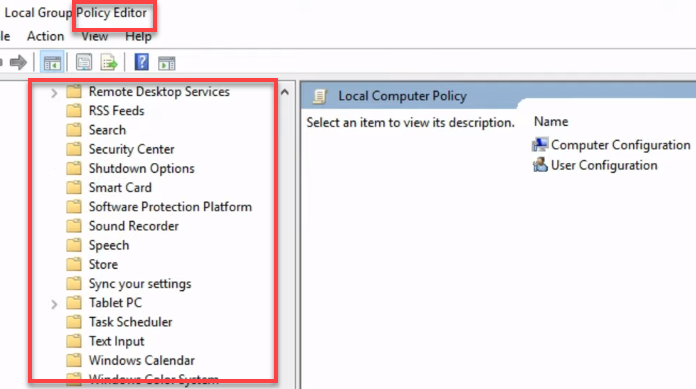696x389 pixels.
Task: Select Store in the tree
Action: pos(103,264)
